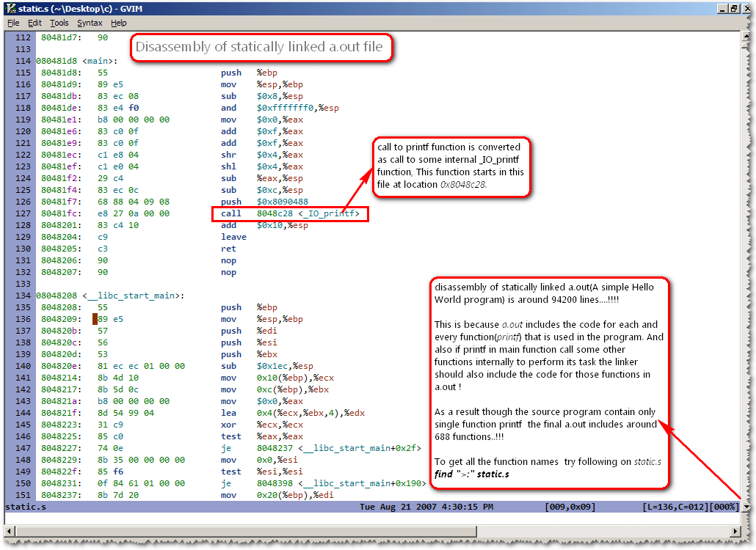Click the ret instruction on line 129
This screenshot has height=550, width=756.
click(x=228, y=249)
